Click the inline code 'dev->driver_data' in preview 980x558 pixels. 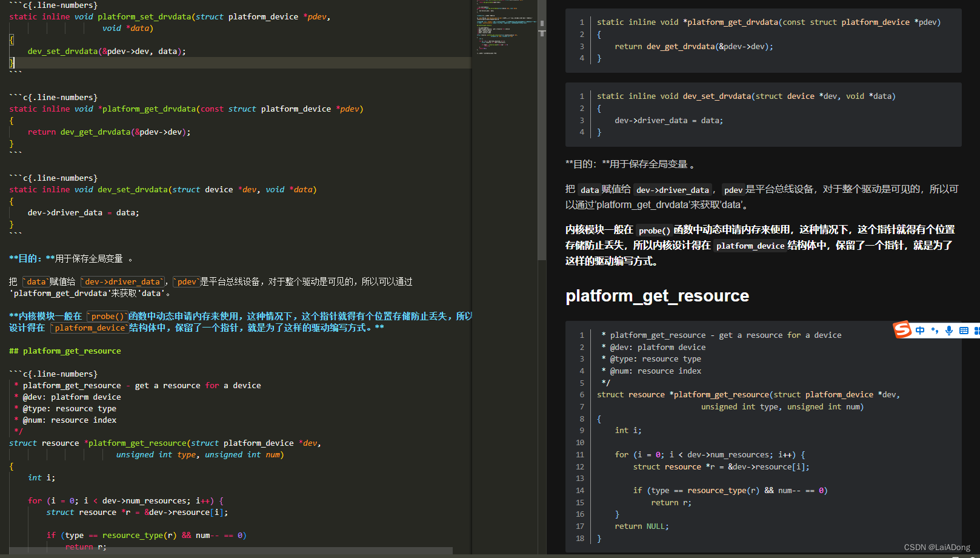click(672, 190)
